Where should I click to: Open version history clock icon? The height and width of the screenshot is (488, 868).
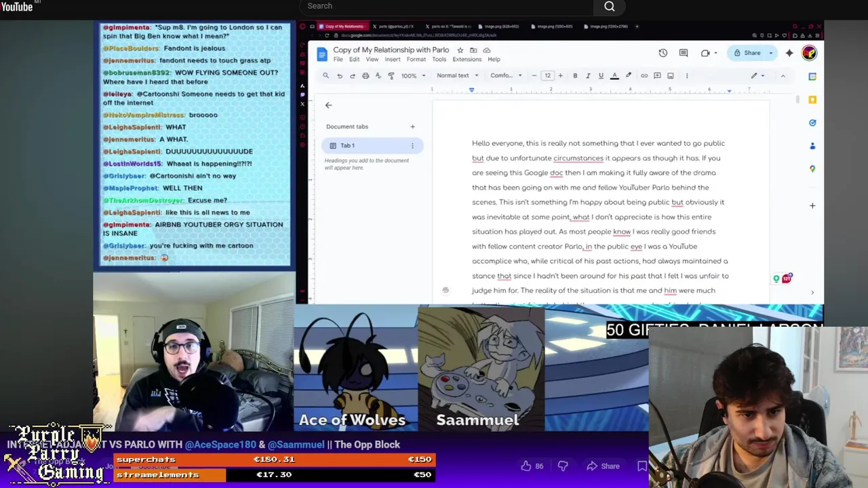663,53
